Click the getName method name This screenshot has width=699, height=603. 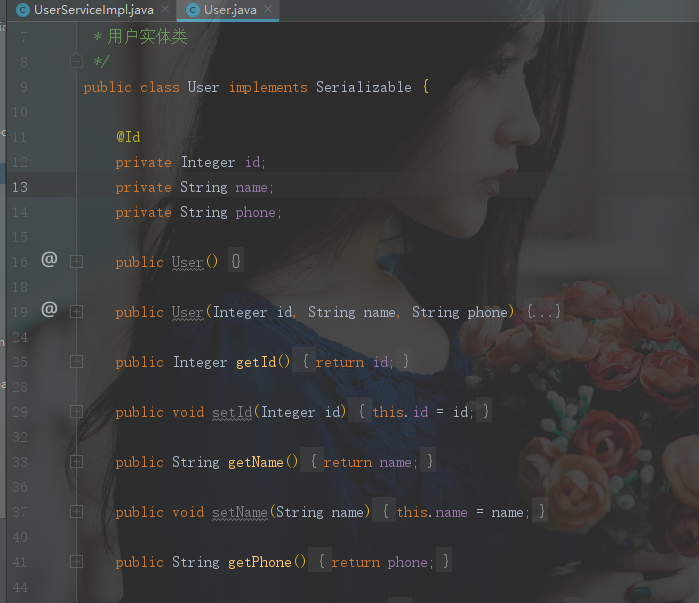click(x=256, y=462)
